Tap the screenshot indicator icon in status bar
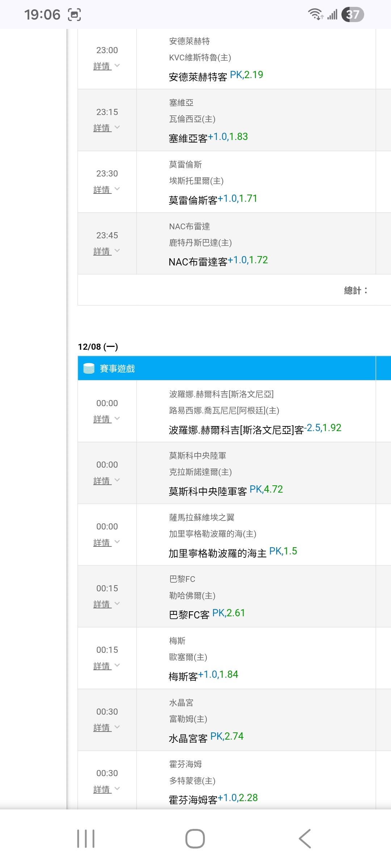Viewport: 391px width, 868px height. point(74,15)
